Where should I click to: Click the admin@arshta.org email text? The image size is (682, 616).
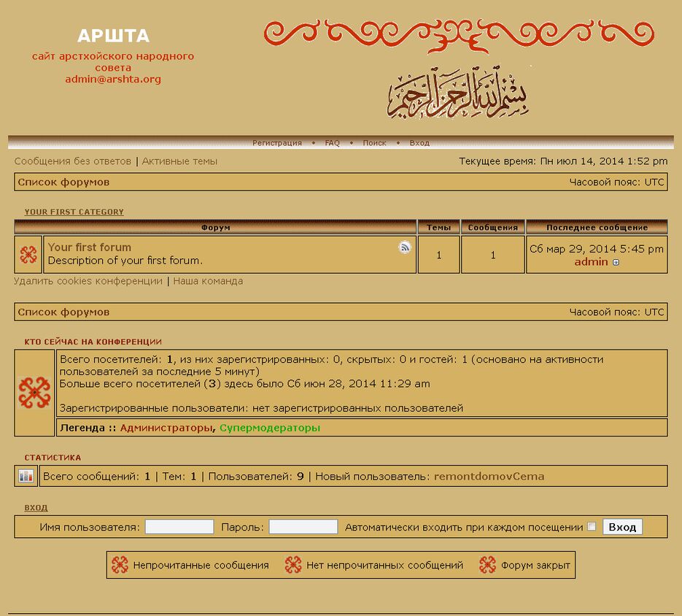click(x=113, y=80)
